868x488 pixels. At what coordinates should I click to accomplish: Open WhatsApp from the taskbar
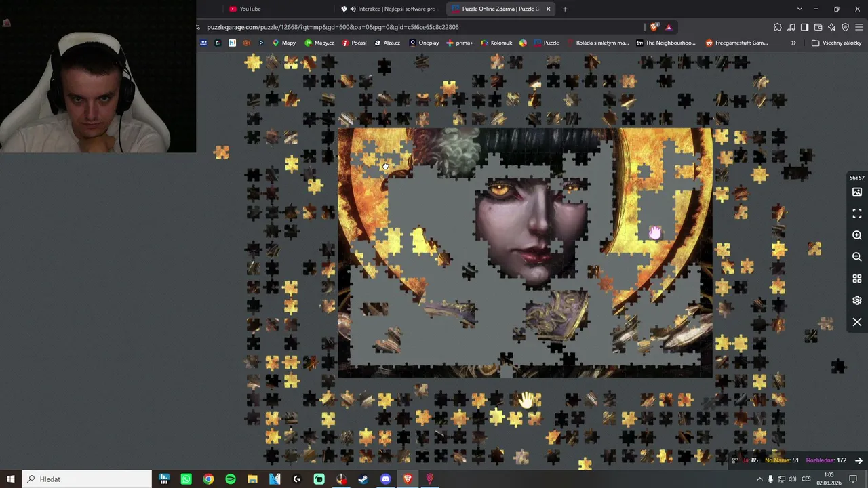[186, 479]
